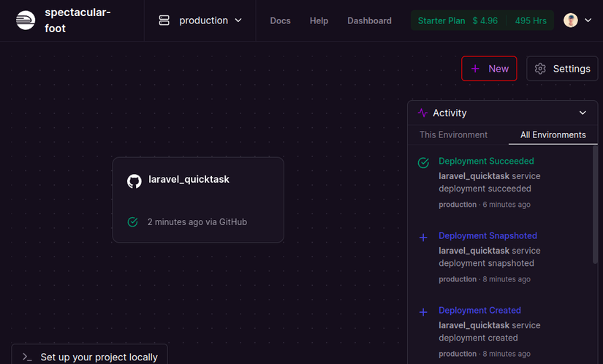Open the Docs menu link
The image size is (603, 364).
[280, 20]
